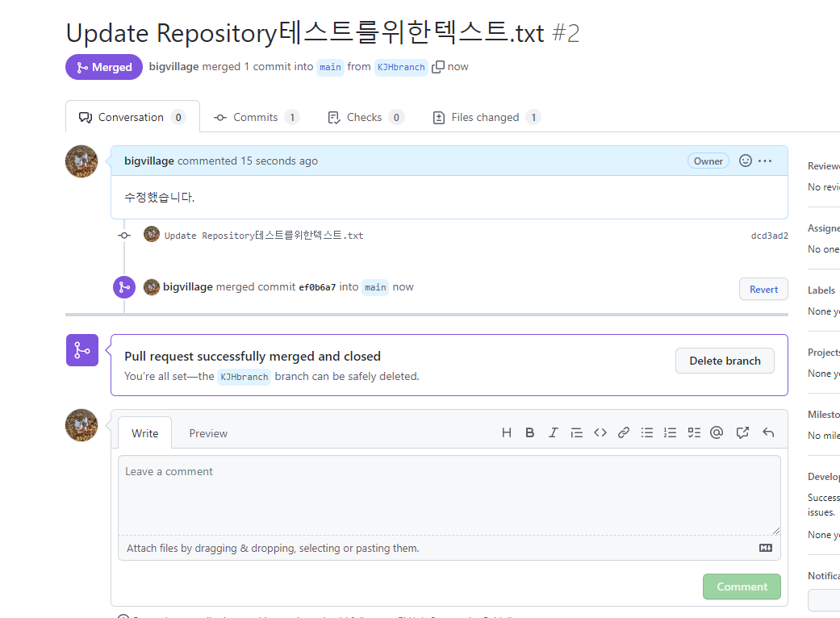The width and height of the screenshot is (840, 618).
Task: Open the bigvillage link in the merged header line
Action: click(x=173, y=66)
